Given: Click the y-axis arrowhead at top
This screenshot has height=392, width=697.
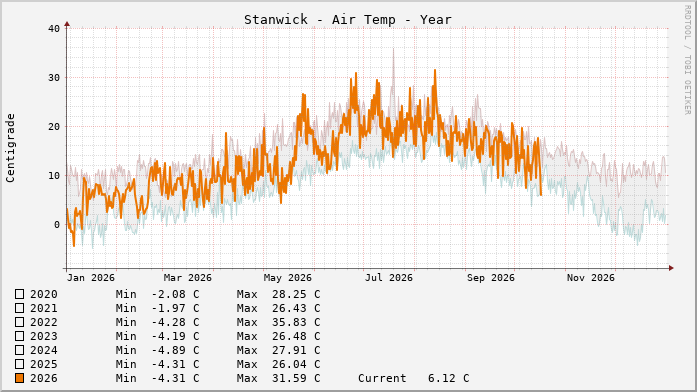Looking at the screenshot, I should pyautogui.click(x=67, y=24).
